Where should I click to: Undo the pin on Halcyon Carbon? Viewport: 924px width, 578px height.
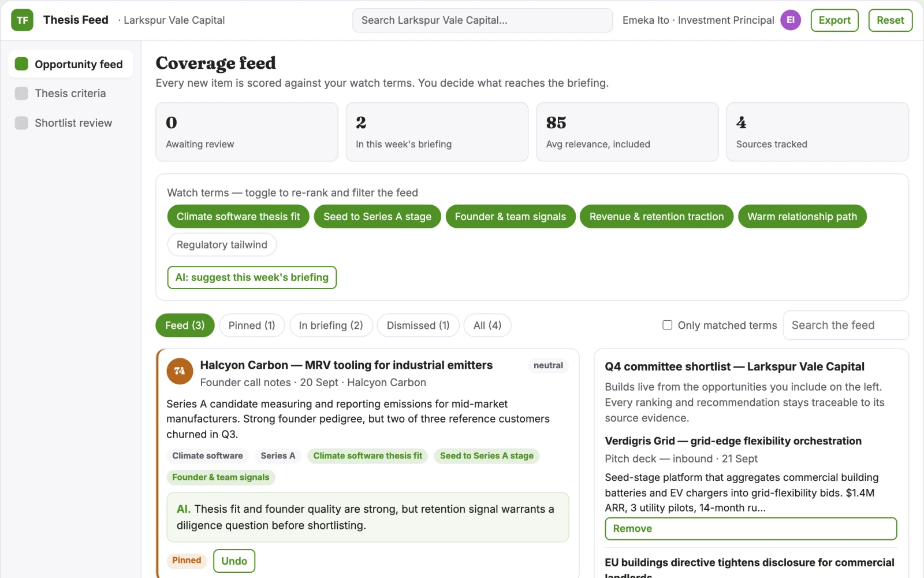(234, 561)
